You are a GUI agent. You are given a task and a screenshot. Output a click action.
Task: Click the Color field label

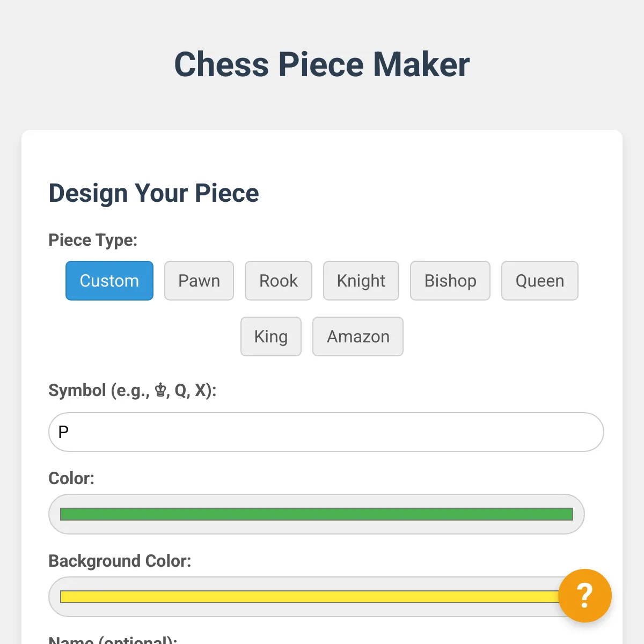click(x=71, y=478)
